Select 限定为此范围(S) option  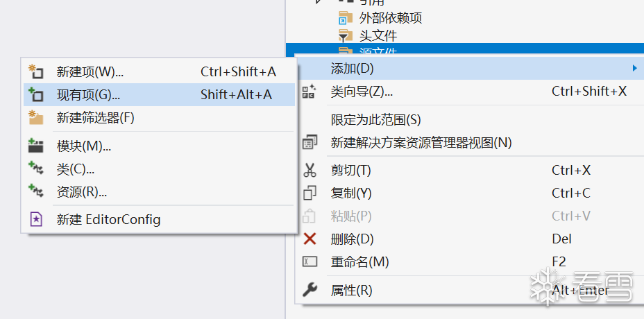375,119
